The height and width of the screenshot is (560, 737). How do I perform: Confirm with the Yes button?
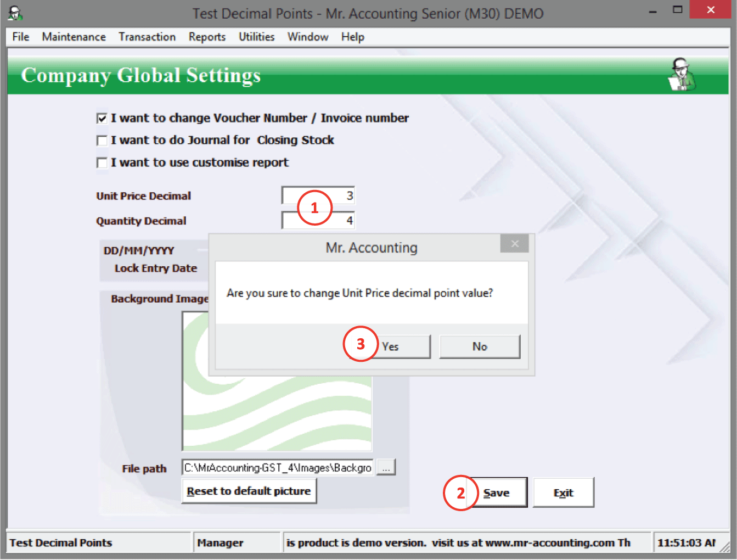click(x=391, y=346)
